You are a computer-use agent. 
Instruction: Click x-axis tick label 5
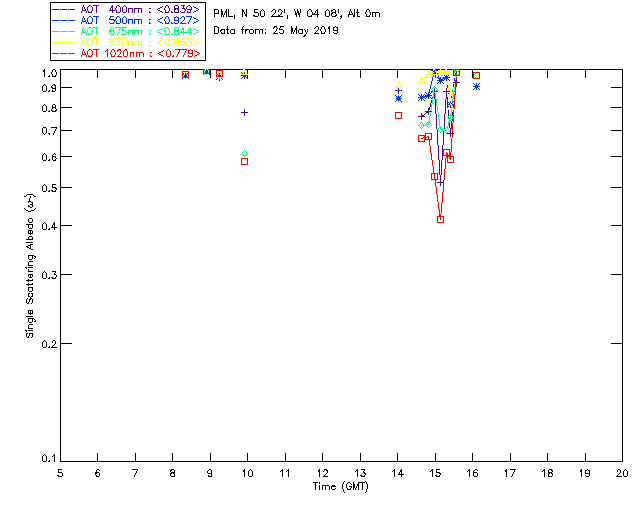60,473
